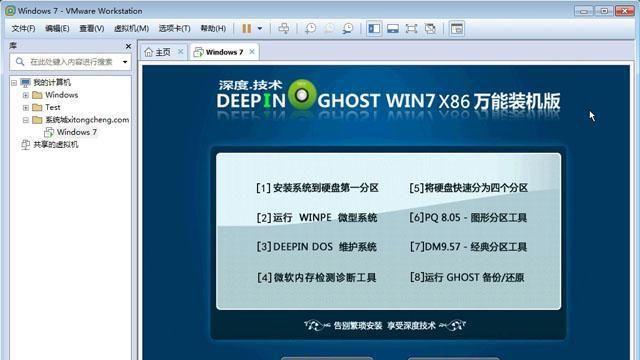Open the search filter dropdown arrow
Viewport: 640px width, 360px height.
pyautogui.click(x=125, y=62)
